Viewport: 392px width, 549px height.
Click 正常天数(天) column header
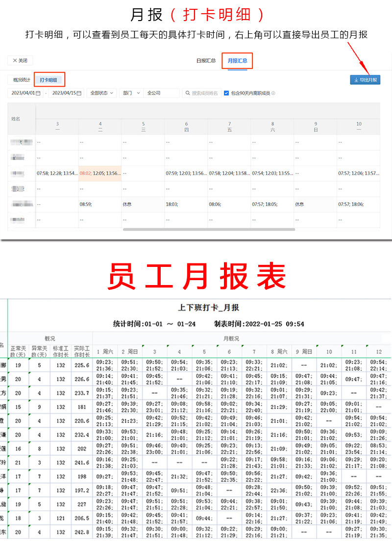pyautogui.click(x=18, y=352)
